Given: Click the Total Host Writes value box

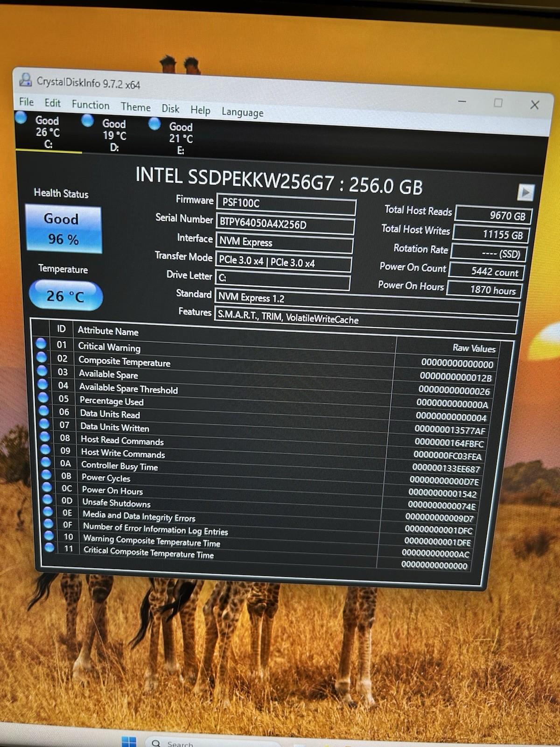Looking at the screenshot, I should pos(491,234).
